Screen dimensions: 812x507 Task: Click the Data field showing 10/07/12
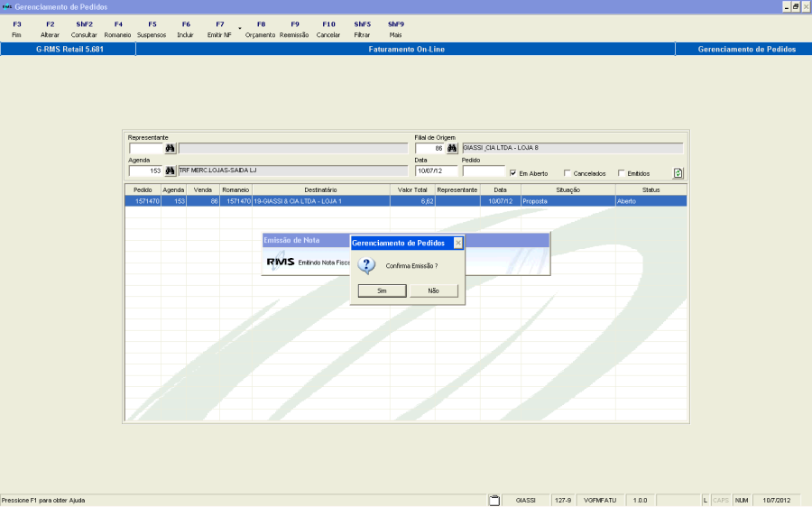point(436,171)
